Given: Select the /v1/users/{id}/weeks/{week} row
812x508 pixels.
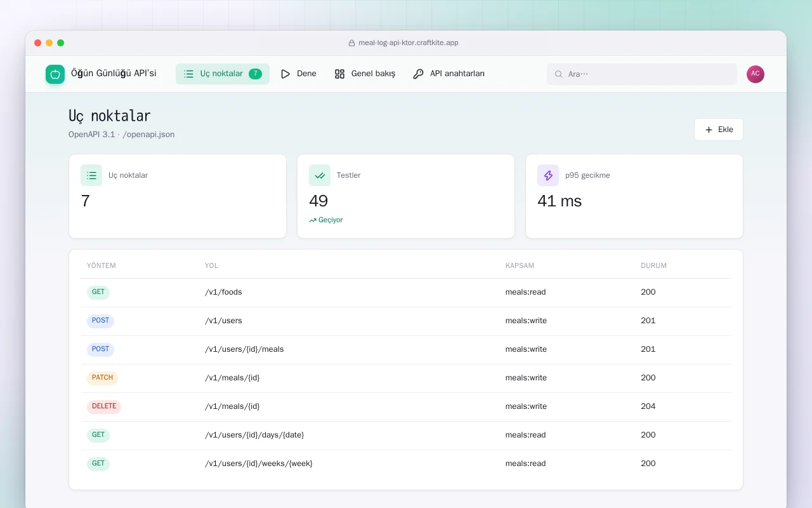Looking at the screenshot, I should (406, 464).
